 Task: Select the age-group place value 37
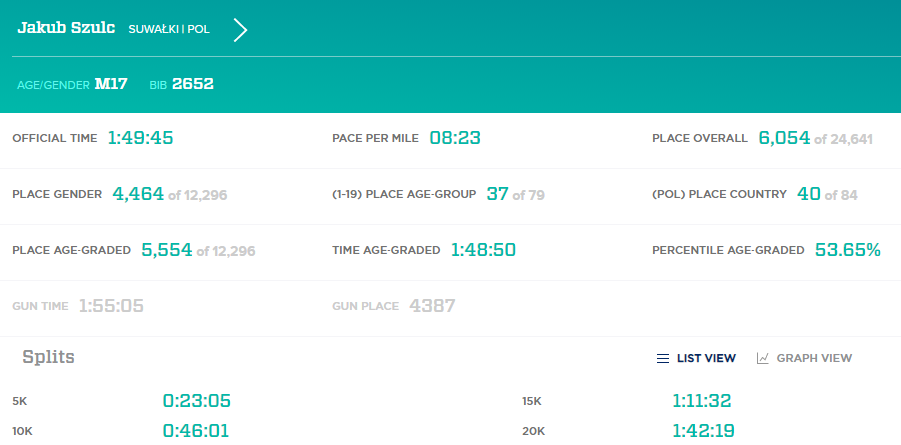[497, 194]
